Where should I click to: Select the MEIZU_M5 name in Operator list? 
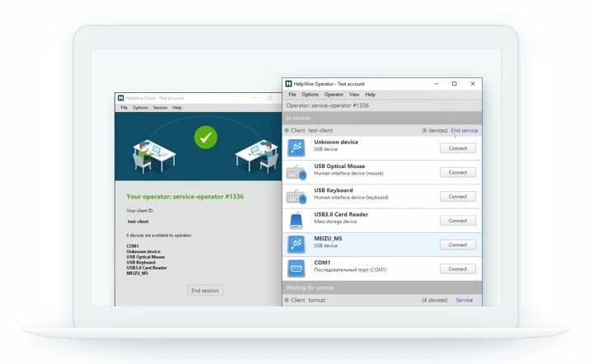pyautogui.click(x=328, y=239)
